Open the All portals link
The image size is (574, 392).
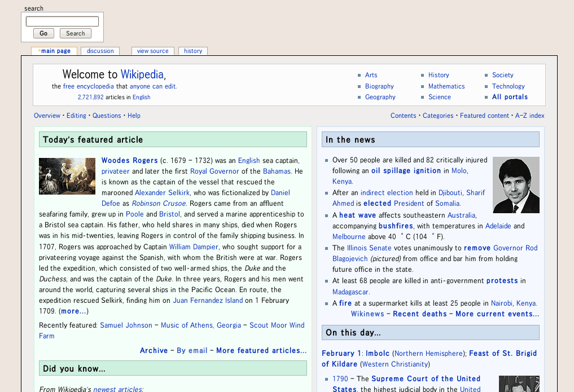point(510,96)
